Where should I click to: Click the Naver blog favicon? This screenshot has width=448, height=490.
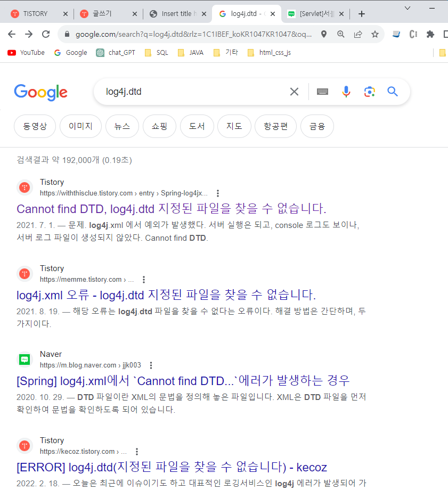pos(25,360)
